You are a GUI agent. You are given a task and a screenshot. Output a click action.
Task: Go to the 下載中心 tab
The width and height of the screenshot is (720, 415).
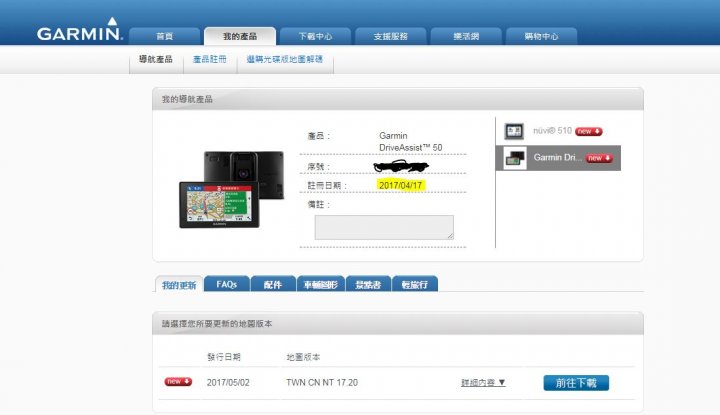coord(315,36)
